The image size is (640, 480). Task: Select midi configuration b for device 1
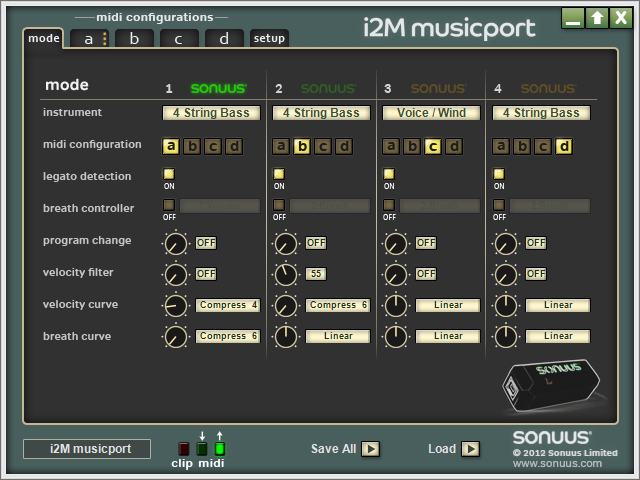point(192,146)
